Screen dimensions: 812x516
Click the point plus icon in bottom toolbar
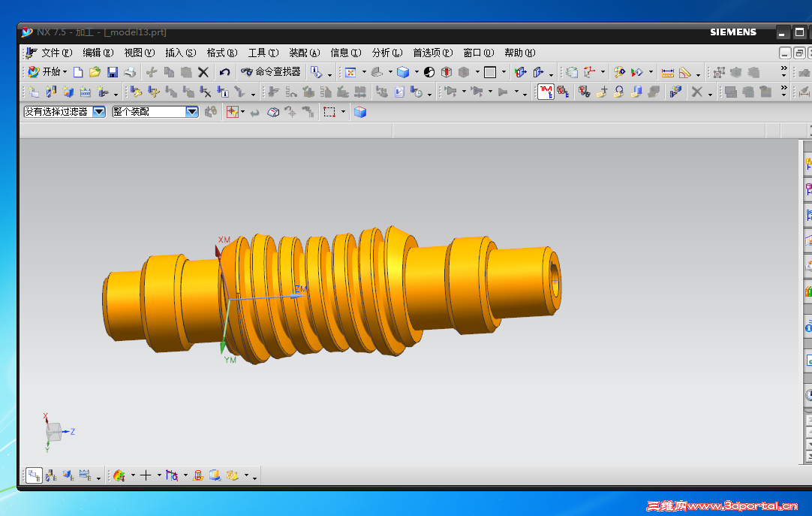[146, 475]
